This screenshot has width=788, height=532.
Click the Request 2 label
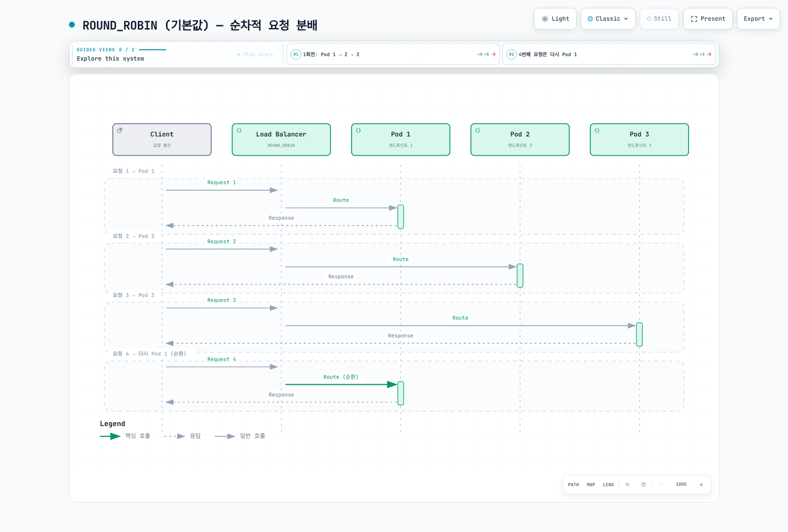[222, 242]
